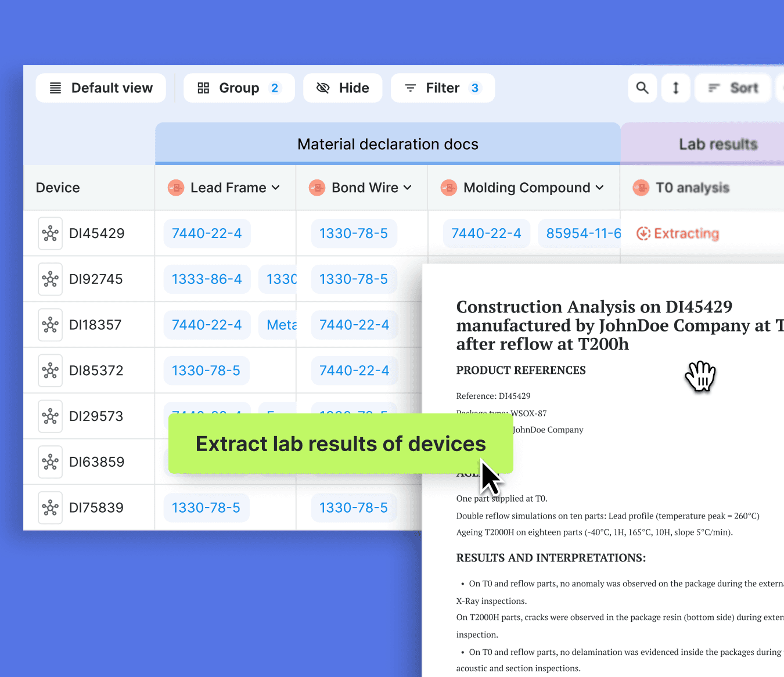
Task: Click the device icon for DI85372
Action: pos(51,370)
